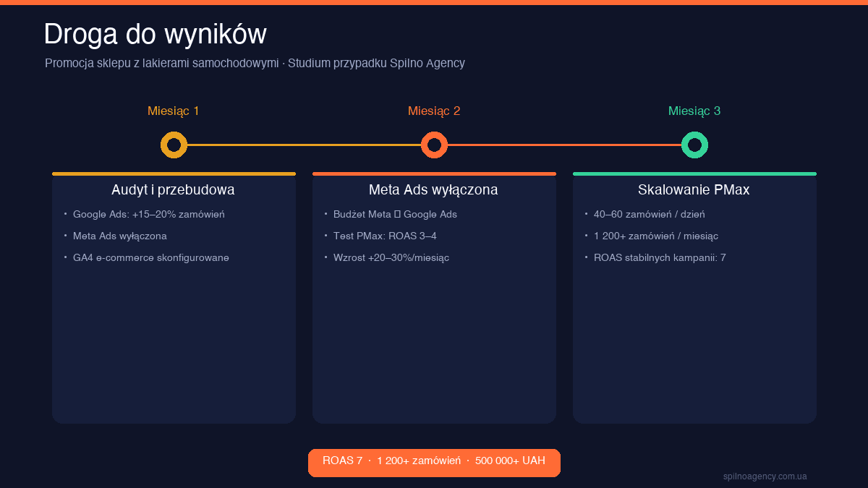The height and width of the screenshot is (488, 868).
Task: Click the 'Meta Ads wyłączona' card heading
Action: tap(433, 190)
